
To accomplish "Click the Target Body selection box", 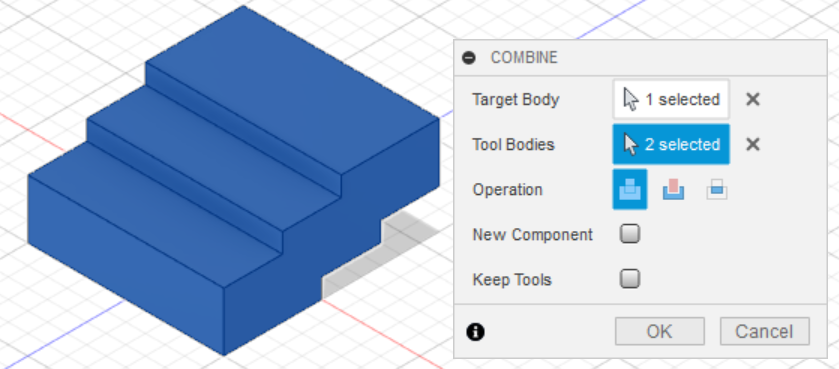I will click(x=671, y=99).
